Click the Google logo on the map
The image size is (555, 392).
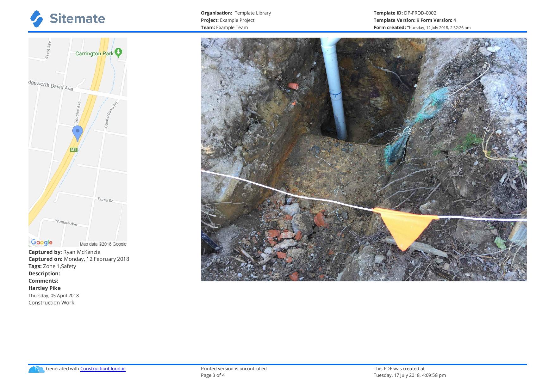tap(41, 242)
